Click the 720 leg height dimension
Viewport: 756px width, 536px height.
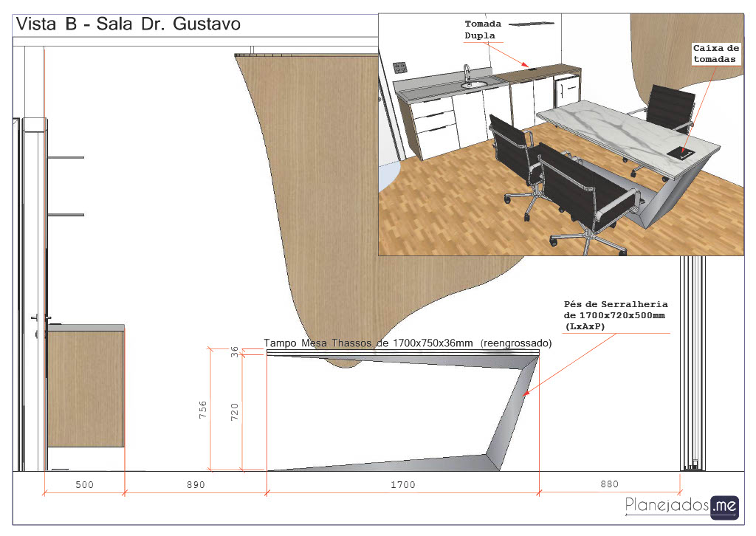click(x=235, y=412)
